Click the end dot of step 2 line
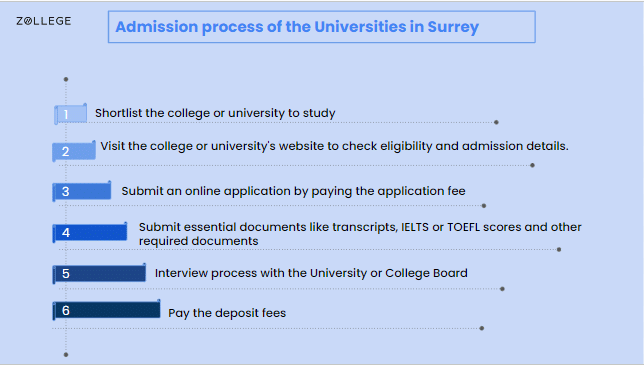 532,165
